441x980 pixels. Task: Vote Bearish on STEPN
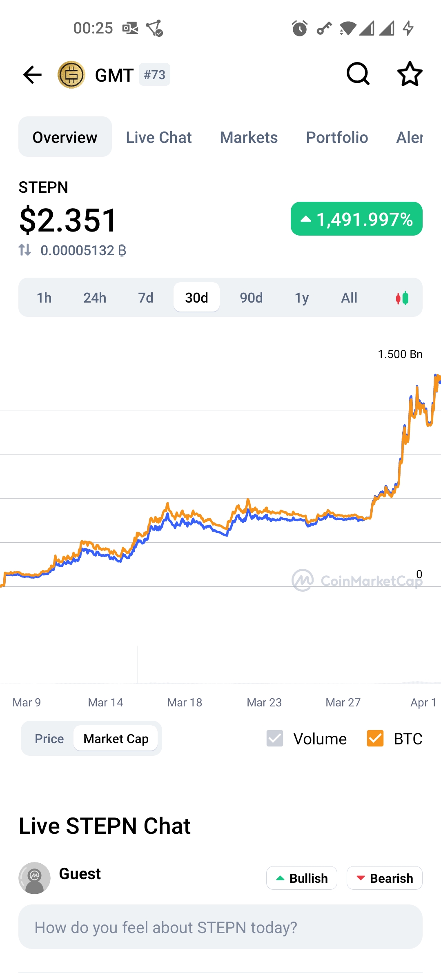click(384, 878)
